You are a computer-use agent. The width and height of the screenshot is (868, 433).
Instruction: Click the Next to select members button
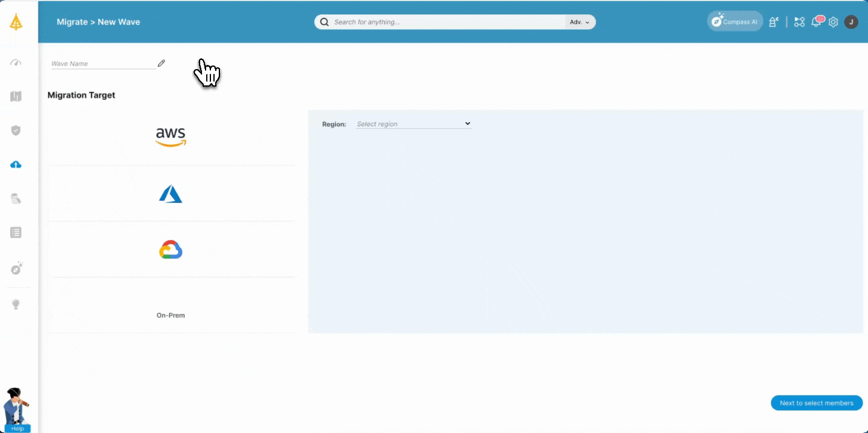pyautogui.click(x=816, y=403)
